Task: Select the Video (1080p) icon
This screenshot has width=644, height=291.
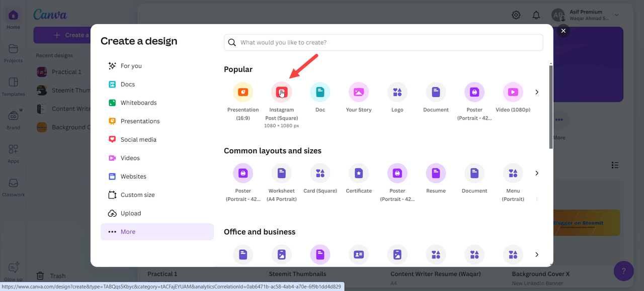Action: tap(513, 92)
